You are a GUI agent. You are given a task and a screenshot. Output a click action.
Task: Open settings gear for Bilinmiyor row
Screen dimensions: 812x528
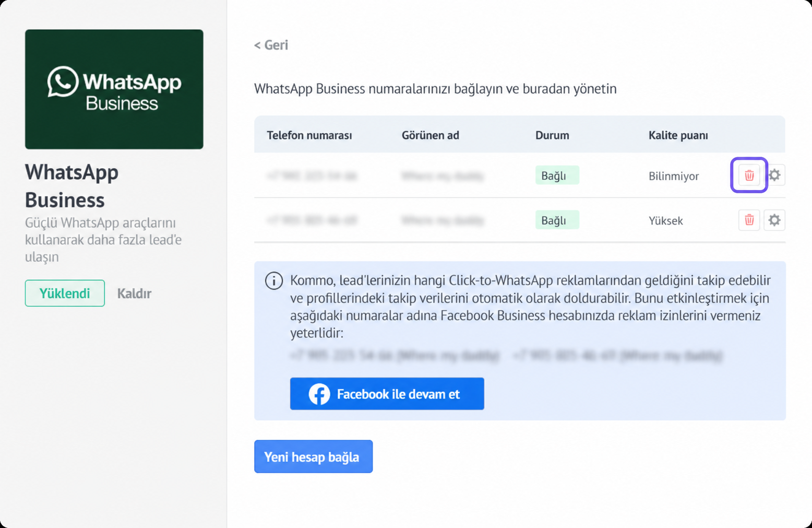click(774, 175)
